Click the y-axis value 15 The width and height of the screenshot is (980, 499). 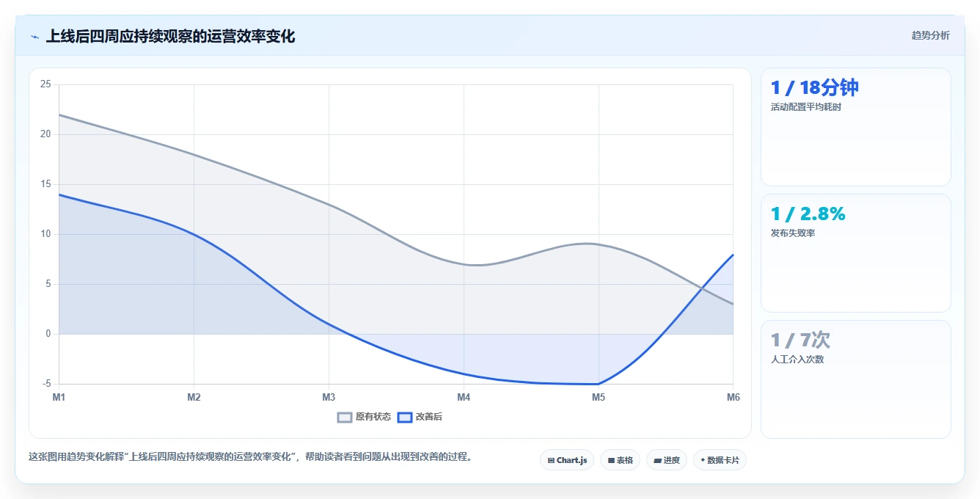(45, 184)
